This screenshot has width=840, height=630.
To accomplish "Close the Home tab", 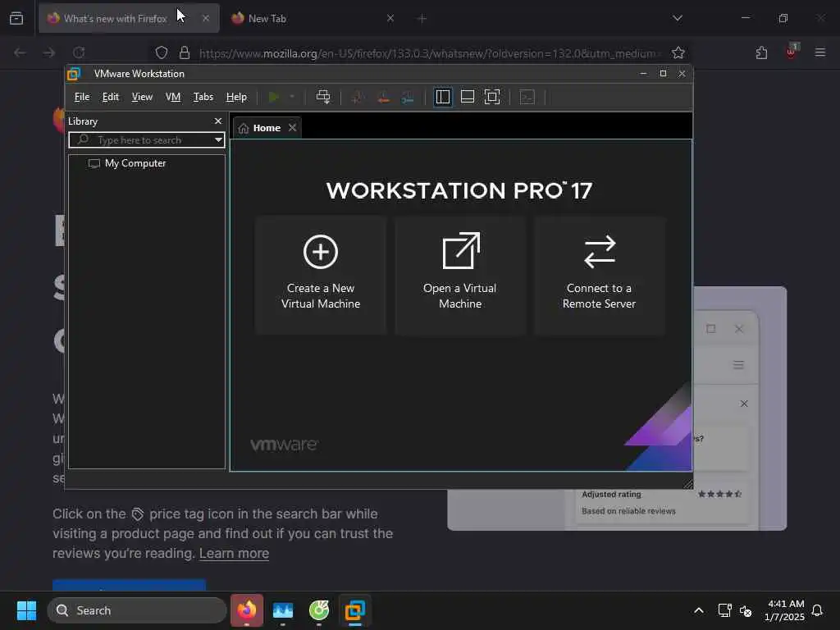I will [292, 127].
